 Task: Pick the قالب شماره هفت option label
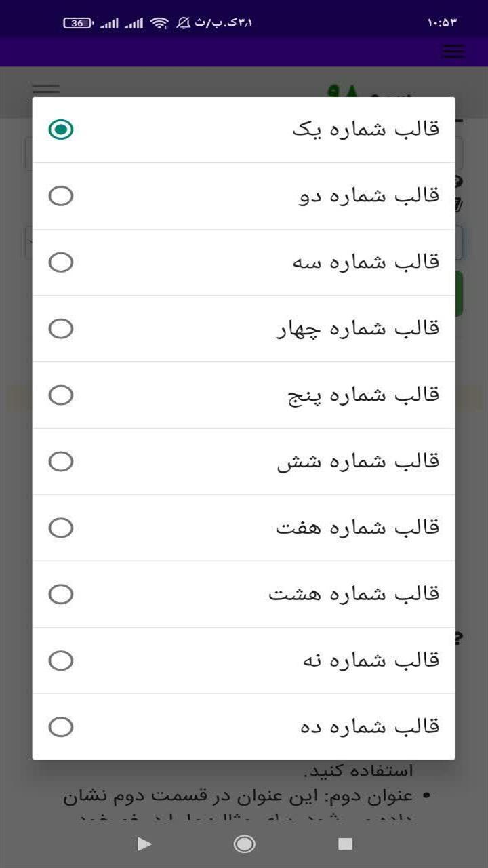pyautogui.click(x=358, y=528)
